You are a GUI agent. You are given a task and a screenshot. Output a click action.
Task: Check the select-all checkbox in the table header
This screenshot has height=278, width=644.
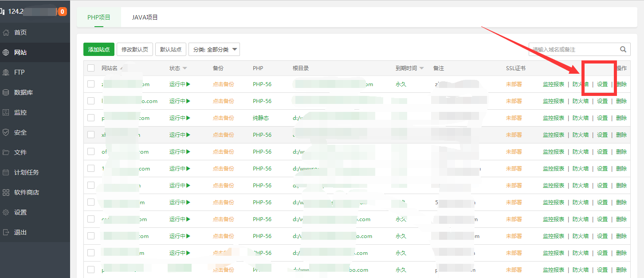91,68
